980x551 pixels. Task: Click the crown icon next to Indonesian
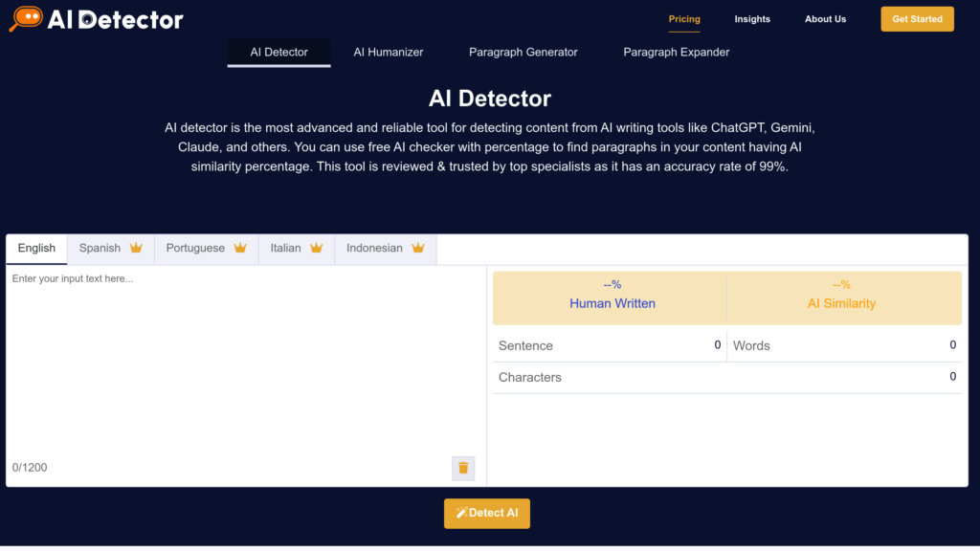(418, 247)
